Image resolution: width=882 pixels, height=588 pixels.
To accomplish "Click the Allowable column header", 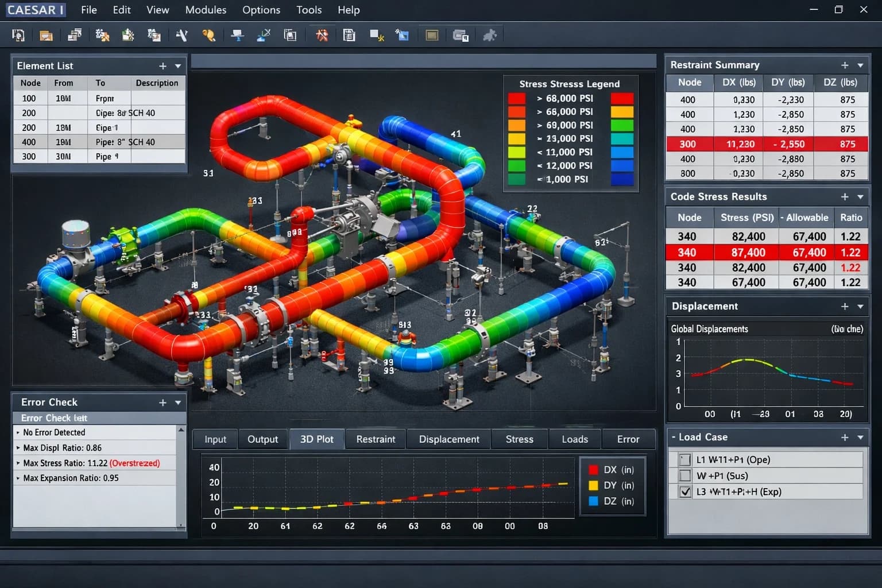I will pos(806,218).
